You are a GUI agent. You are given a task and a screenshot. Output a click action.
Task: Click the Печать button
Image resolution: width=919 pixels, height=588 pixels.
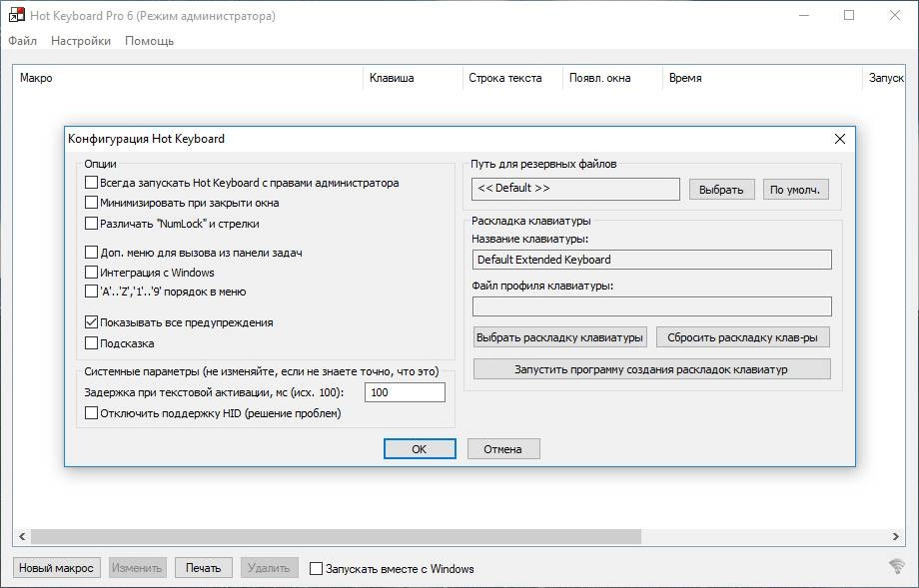pos(204,567)
